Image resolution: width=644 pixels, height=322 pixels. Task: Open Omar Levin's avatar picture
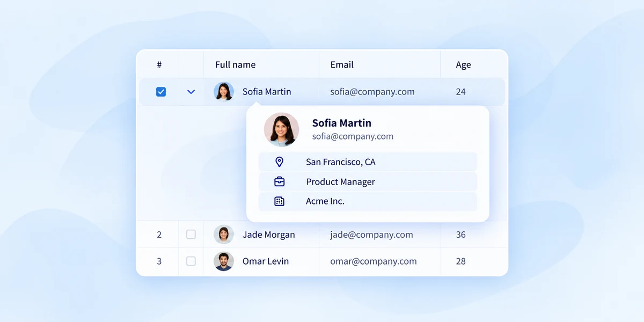click(224, 261)
